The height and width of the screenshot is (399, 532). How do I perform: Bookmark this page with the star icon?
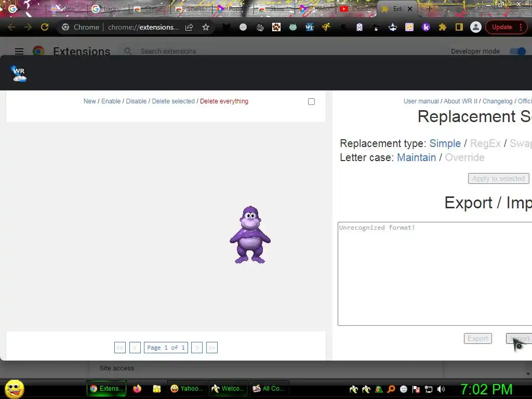pyautogui.click(x=206, y=27)
